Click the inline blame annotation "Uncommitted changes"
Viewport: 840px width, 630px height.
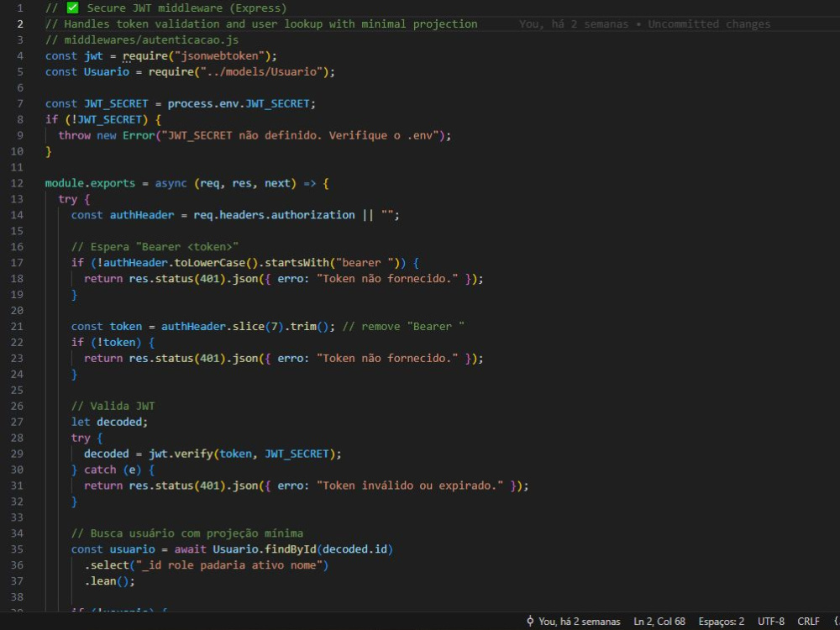click(709, 24)
